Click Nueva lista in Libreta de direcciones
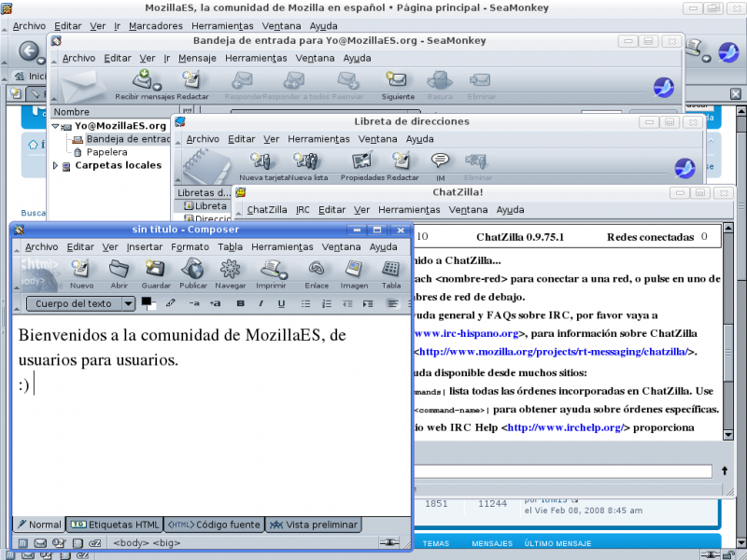This screenshot has height=560, width=747. 308,166
